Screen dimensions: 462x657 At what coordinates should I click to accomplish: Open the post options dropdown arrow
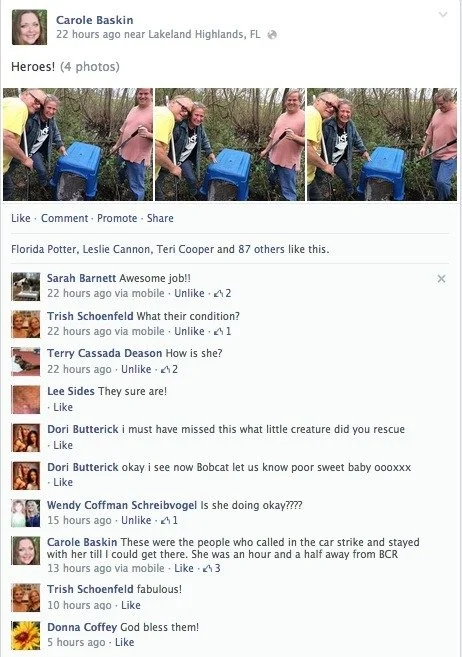coord(443,15)
